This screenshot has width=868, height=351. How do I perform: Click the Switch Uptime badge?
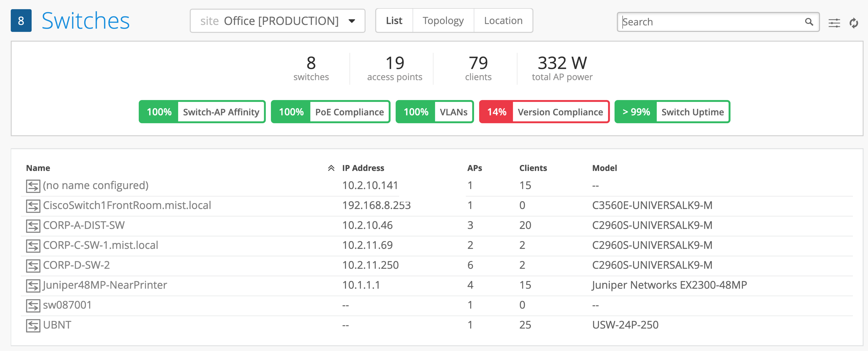click(x=672, y=112)
